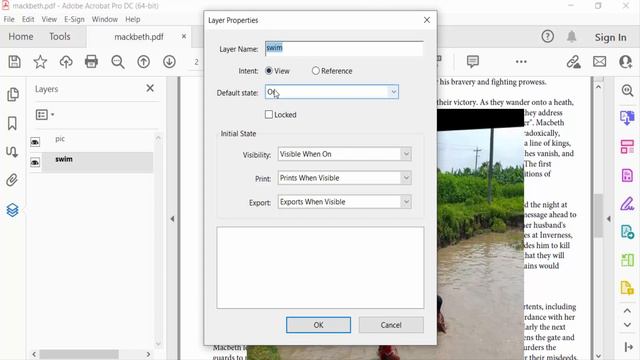Switch to the Home tab
This screenshot has height=360, width=640.
(x=21, y=37)
